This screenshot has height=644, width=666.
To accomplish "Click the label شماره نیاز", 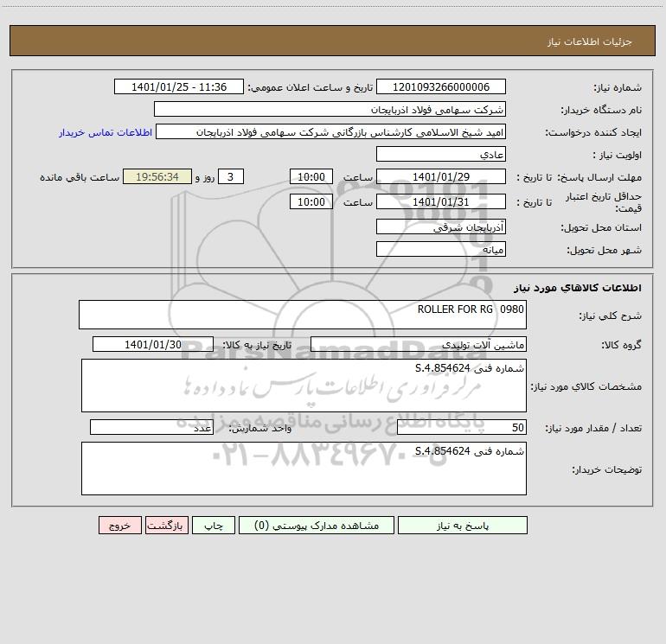I will [618, 87].
